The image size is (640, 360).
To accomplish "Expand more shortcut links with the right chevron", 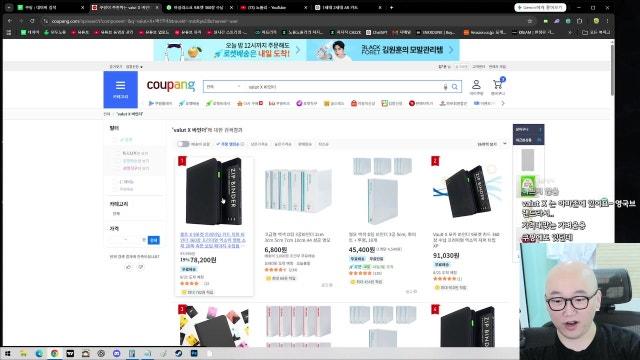I will (503, 103).
